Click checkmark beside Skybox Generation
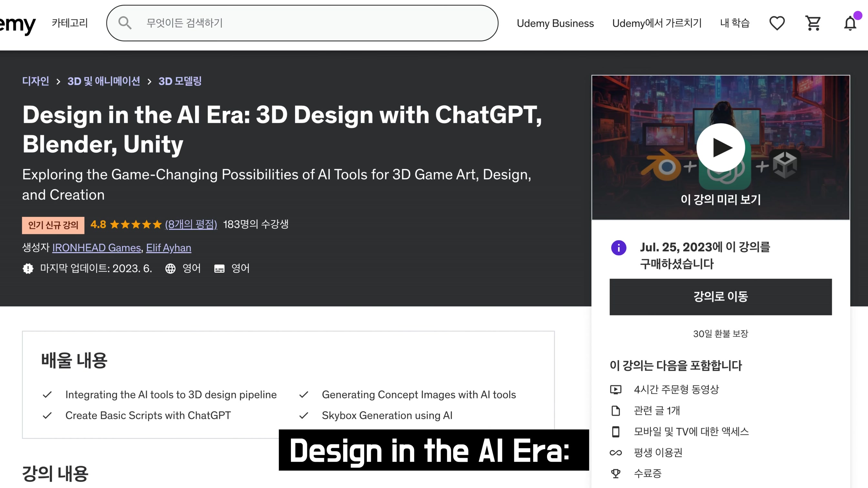 pyautogui.click(x=304, y=415)
